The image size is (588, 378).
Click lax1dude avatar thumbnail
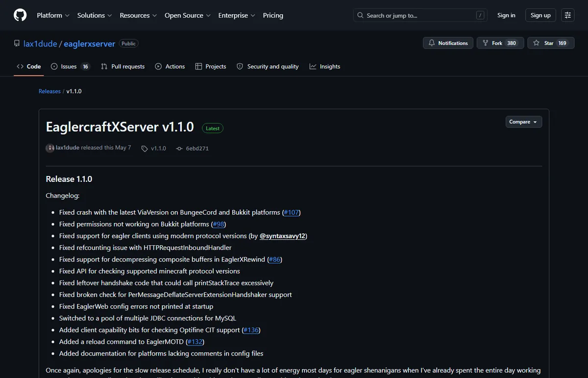point(50,148)
